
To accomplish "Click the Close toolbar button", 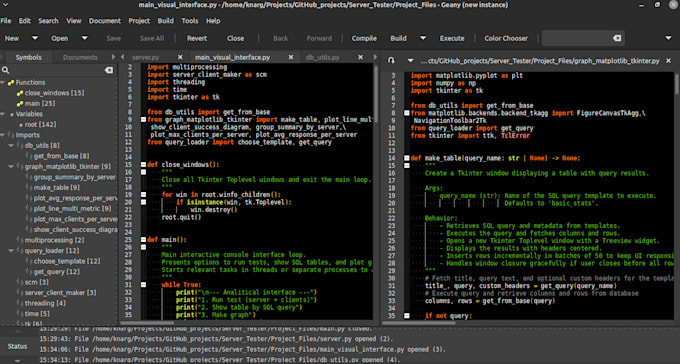I will click(235, 38).
